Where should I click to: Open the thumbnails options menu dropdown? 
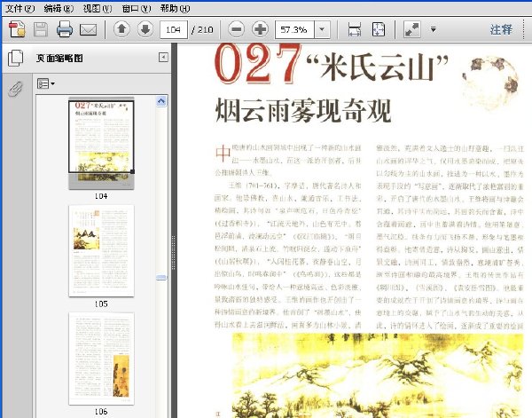pos(46,83)
